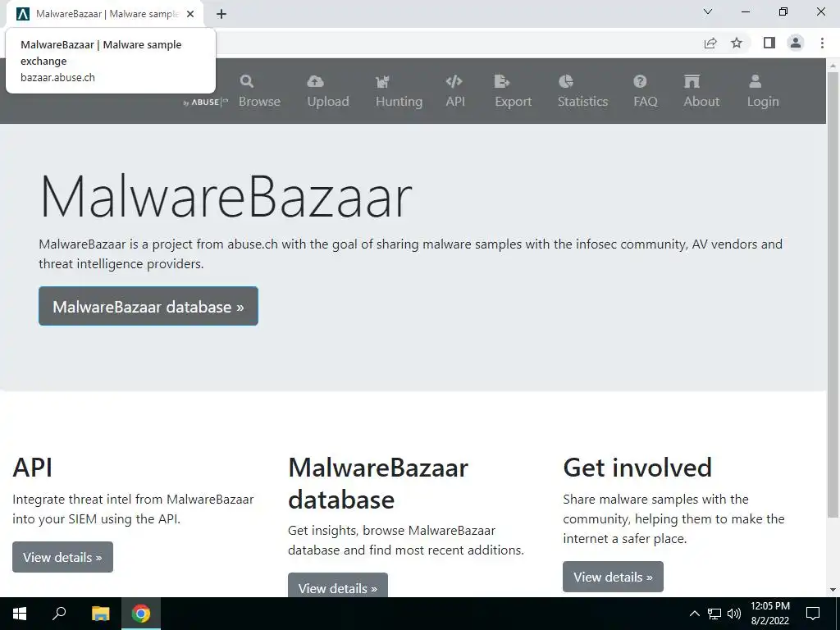Screen dimensions: 840x630
Task: Open a new tab with plus button
Action: [221, 14]
